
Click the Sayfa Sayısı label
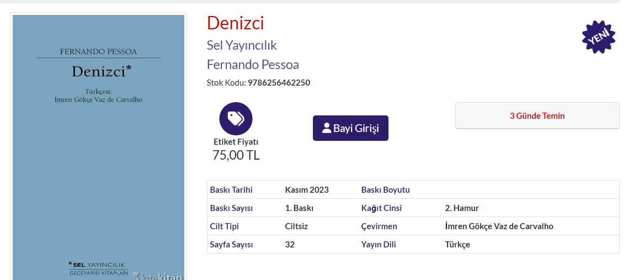click(231, 245)
